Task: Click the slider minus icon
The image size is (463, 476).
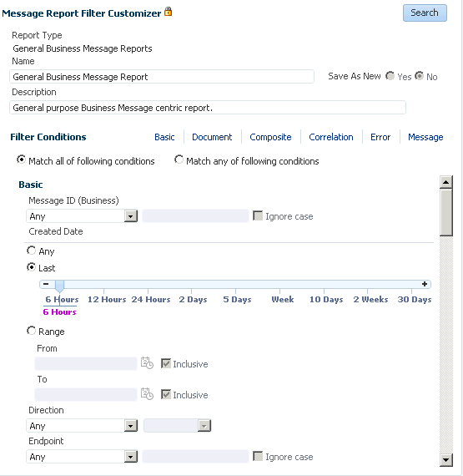Action: [46, 284]
